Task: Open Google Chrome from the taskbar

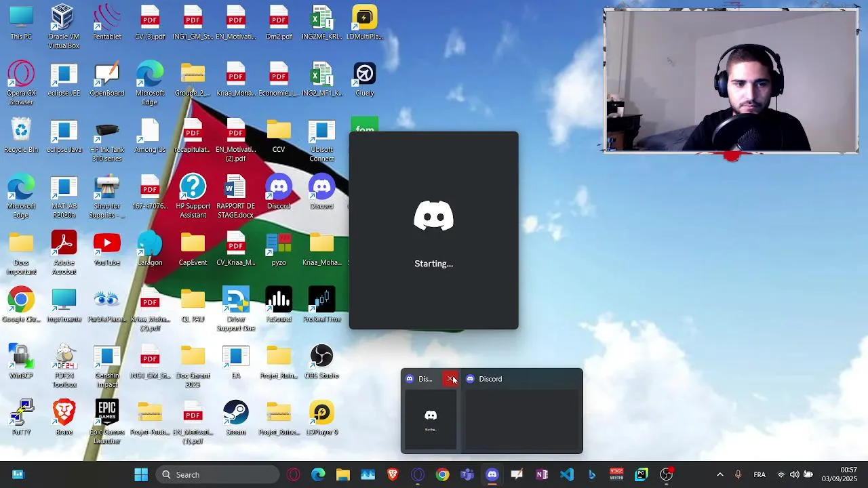Action: pyautogui.click(x=442, y=474)
